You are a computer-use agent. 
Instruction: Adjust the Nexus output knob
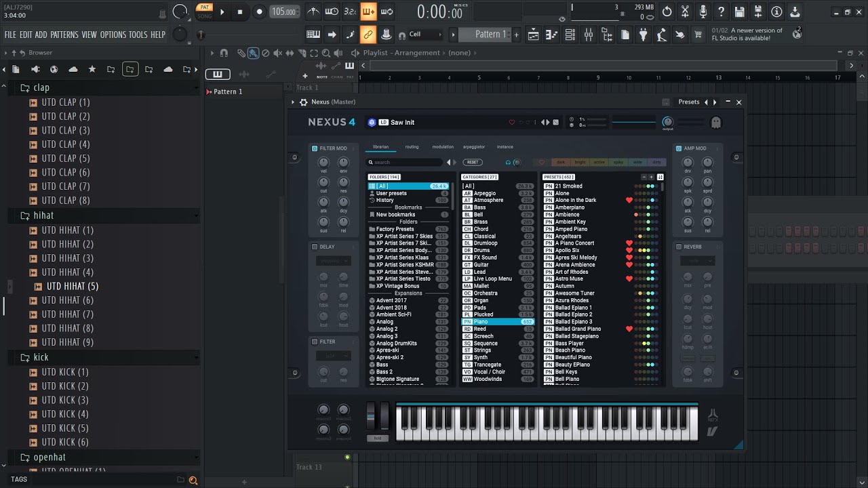(x=668, y=122)
